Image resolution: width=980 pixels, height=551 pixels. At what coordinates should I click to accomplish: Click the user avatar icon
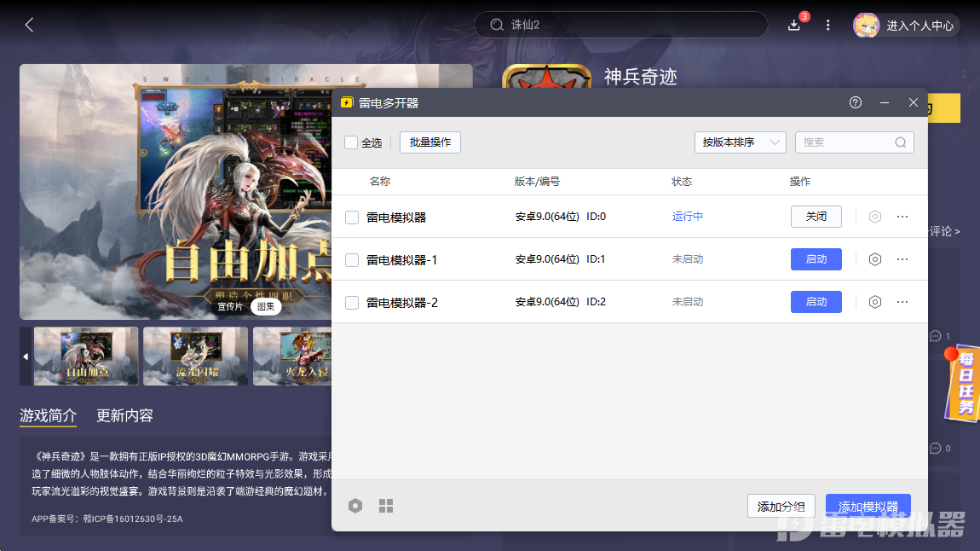click(x=867, y=25)
